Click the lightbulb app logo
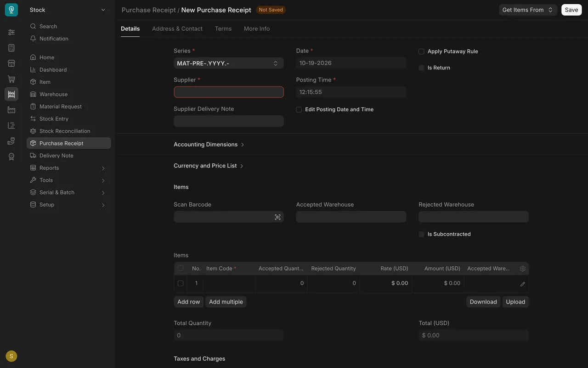Image resolution: width=588 pixels, height=368 pixels. tap(11, 10)
